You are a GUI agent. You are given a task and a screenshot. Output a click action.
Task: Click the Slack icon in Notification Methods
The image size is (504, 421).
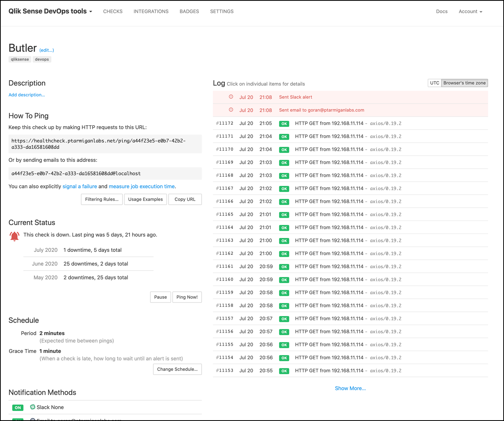[x=33, y=407]
